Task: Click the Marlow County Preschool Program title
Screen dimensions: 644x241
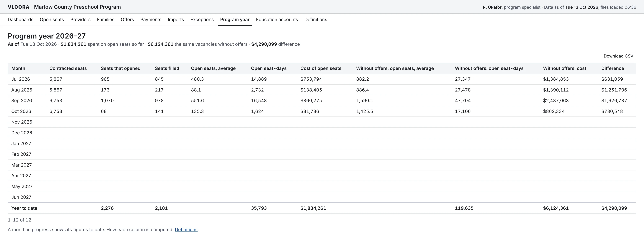Action: (77, 7)
